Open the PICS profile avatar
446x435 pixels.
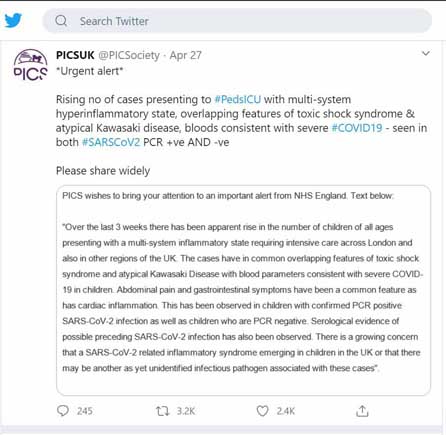pyautogui.click(x=30, y=65)
